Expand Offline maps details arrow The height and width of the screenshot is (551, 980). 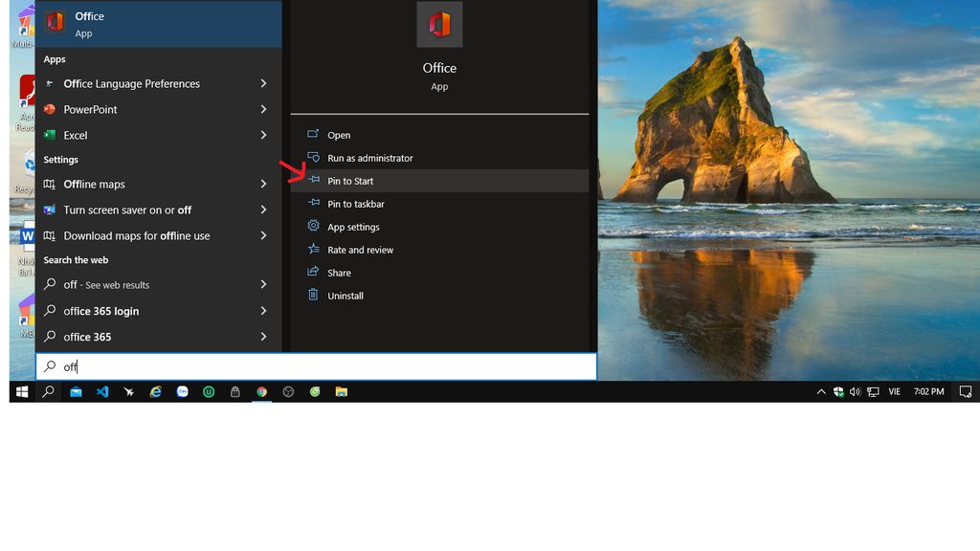[x=263, y=185]
